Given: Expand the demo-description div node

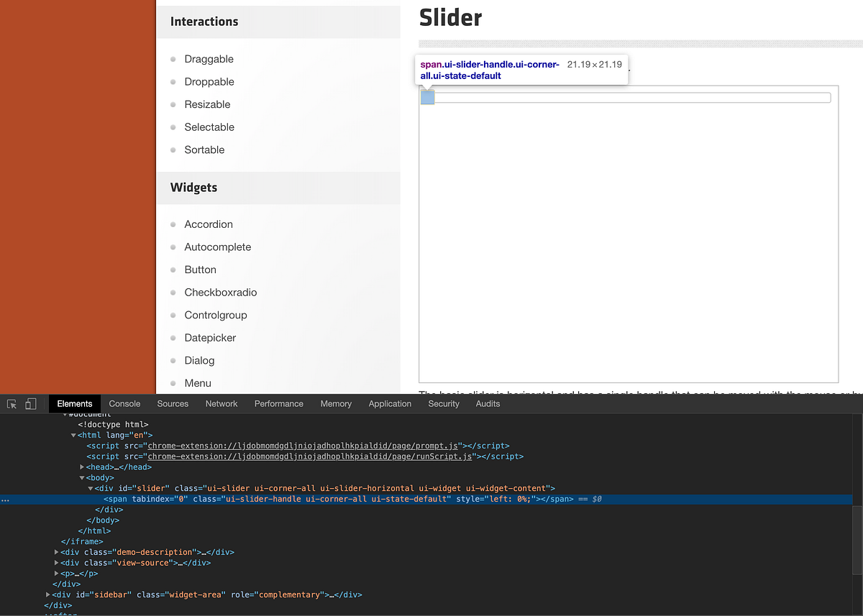Looking at the screenshot, I should coord(57,552).
